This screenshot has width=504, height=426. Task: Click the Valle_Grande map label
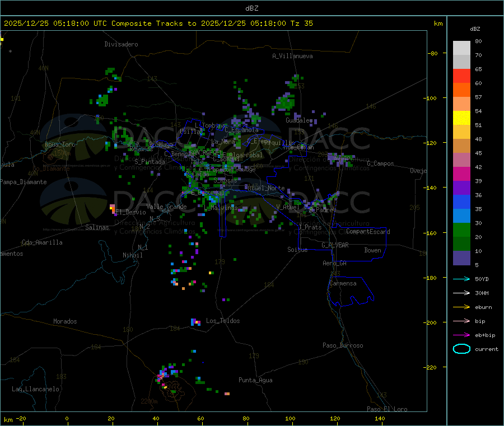pos(166,207)
